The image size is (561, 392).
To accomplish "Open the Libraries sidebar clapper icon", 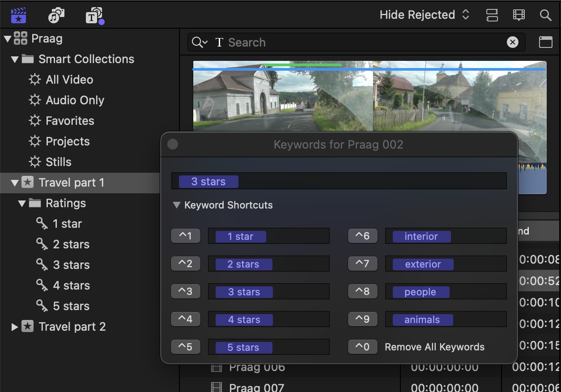I will click(x=18, y=16).
